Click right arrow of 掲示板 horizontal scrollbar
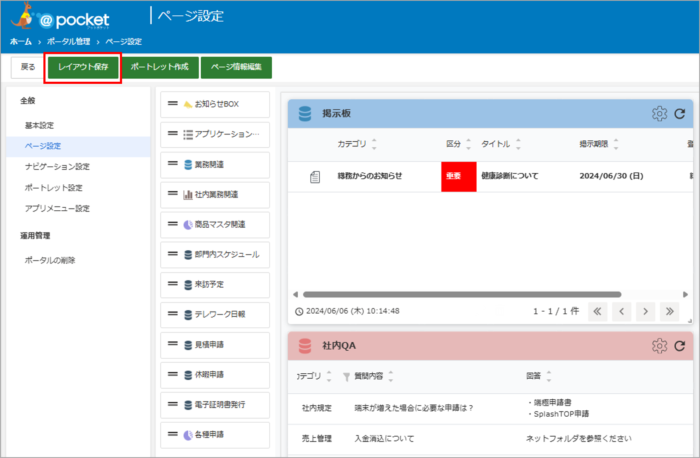 [x=685, y=295]
